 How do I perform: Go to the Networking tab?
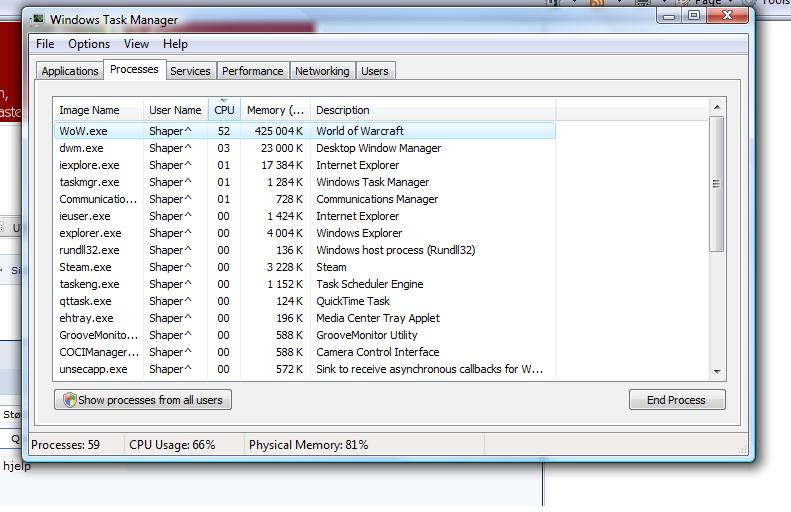pyautogui.click(x=322, y=71)
